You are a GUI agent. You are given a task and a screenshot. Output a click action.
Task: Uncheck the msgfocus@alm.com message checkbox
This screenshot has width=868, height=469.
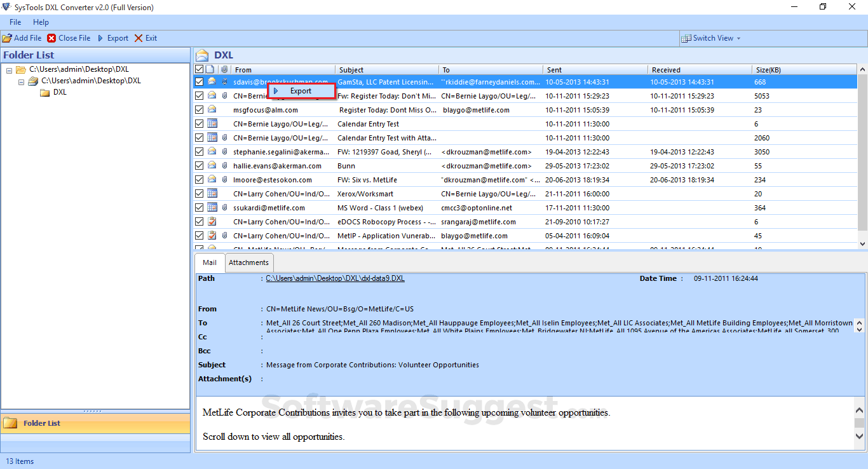199,109
